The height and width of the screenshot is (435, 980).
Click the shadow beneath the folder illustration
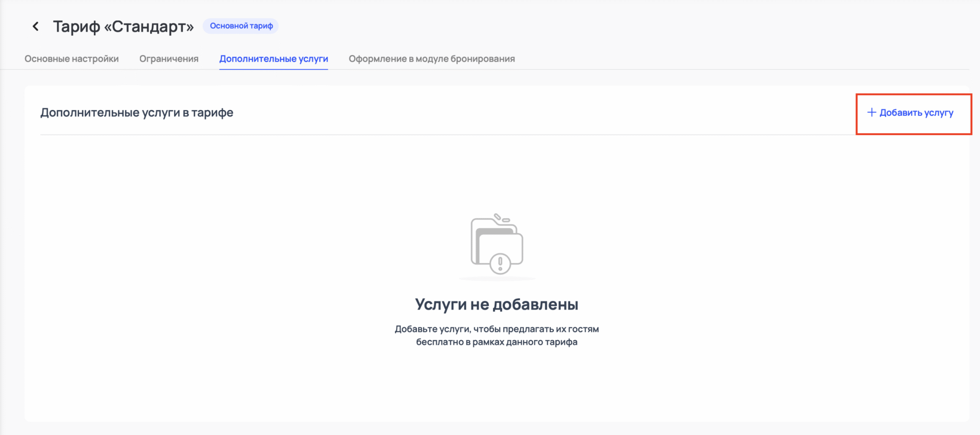coord(497,279)
